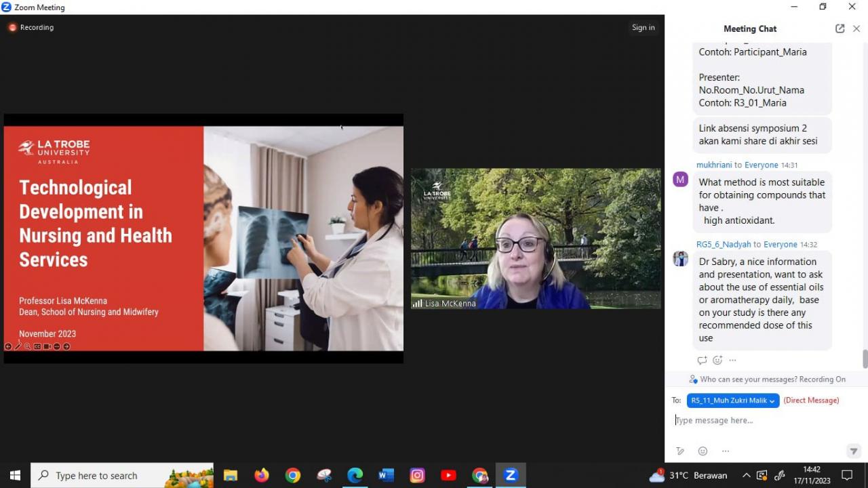The image size is (868, 488).
Task: Add emoji reaction to Nadyah's message
Action: 717,361
